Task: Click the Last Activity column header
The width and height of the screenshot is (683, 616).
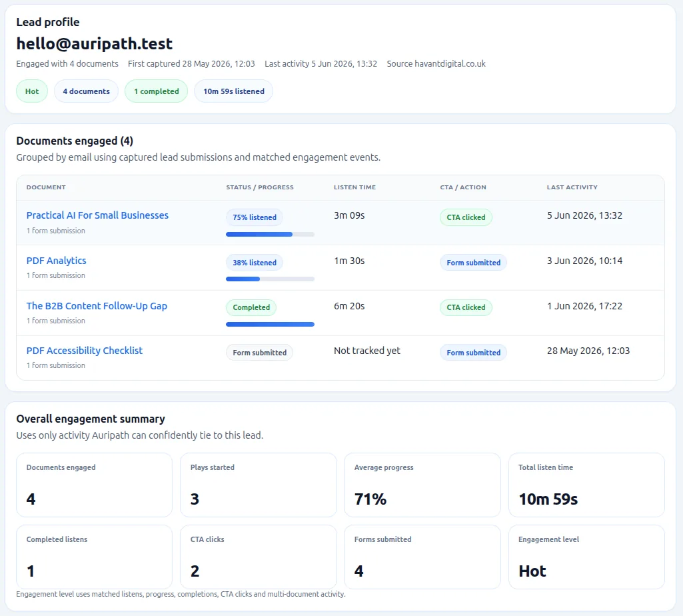Action: click(x=572, y=187)
